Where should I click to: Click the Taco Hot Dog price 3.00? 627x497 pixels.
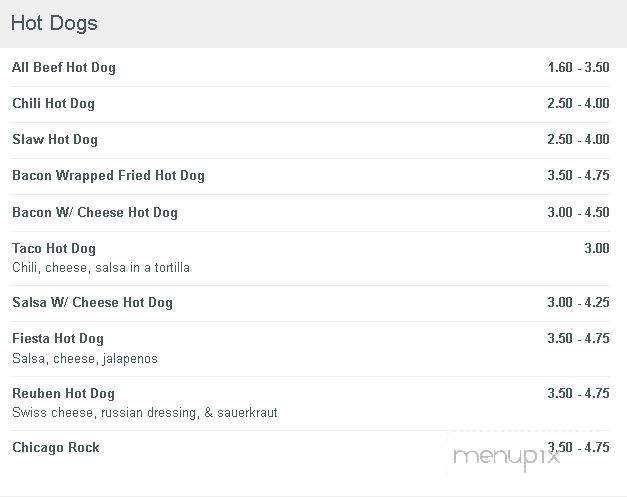pos(597,248)
